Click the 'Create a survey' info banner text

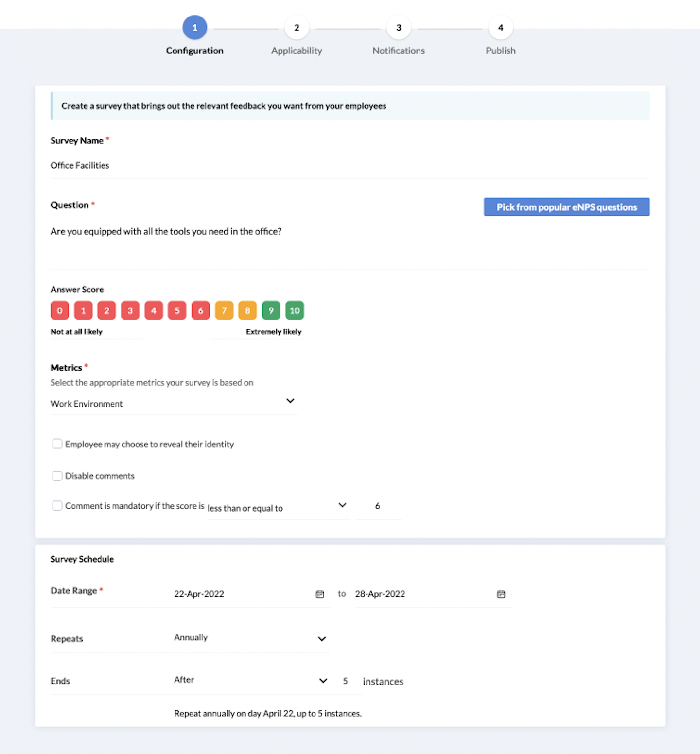point(224,106)
